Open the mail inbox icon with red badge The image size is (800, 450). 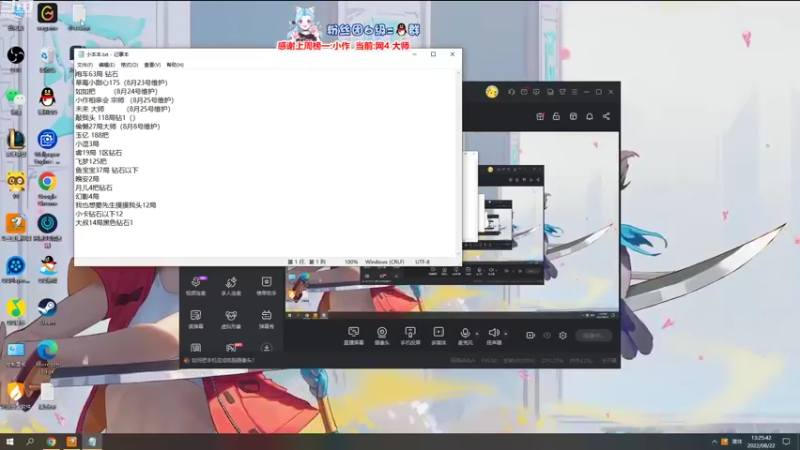524,92
